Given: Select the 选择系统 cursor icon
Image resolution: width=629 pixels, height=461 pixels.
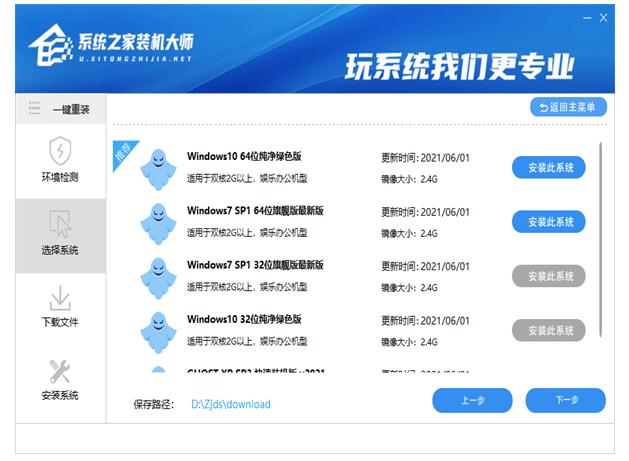Looking at the screenshot, I should click(x=60, y=223).
